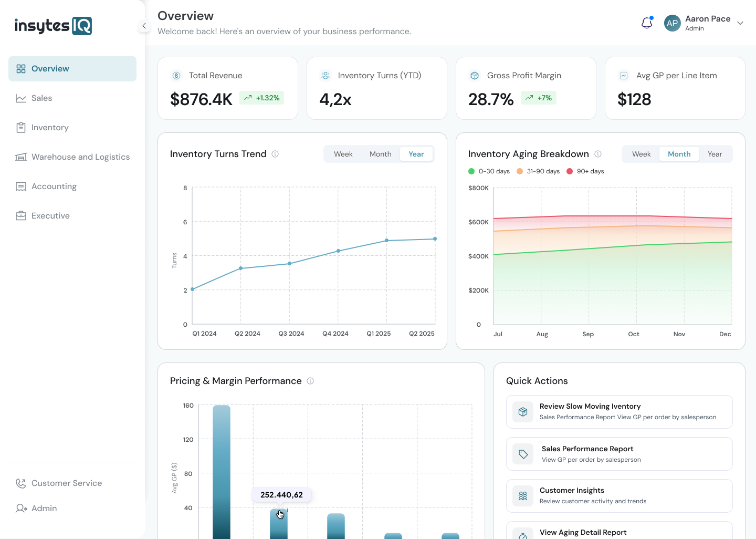Click the box icon for Review Slow Moving Inventory
The image size is (756, 539).
point(522,412)
